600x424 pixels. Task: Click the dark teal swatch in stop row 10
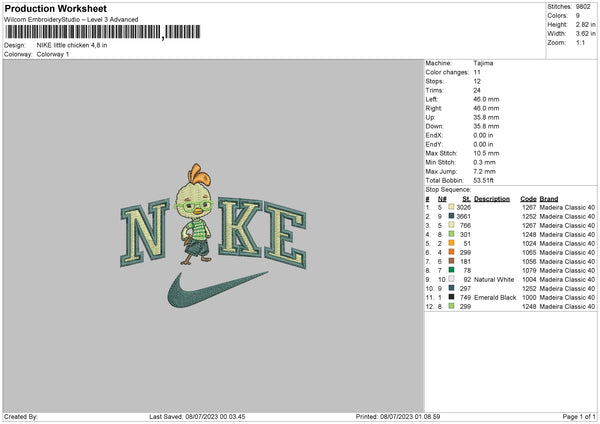(451, 288)
